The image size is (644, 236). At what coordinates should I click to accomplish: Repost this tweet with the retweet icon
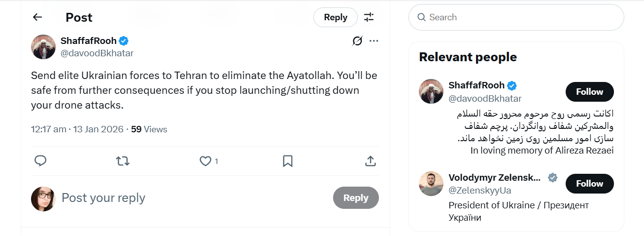click(x=122, y=161)
